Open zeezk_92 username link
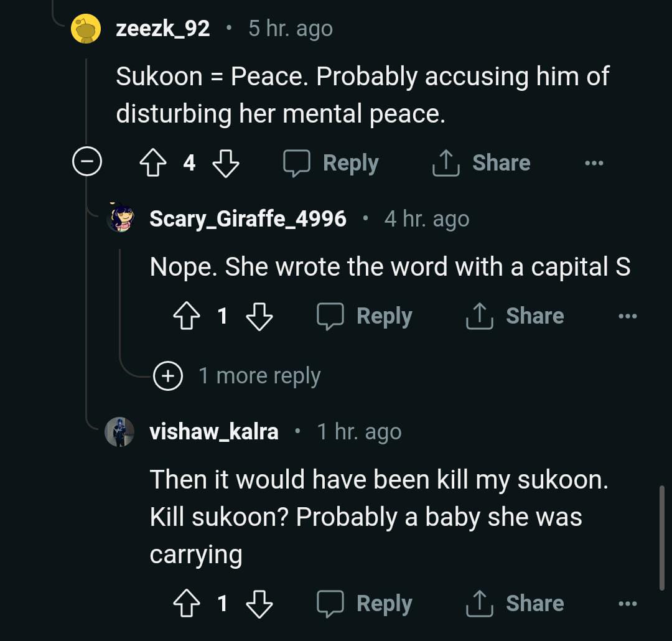 [x=163, y=29]
